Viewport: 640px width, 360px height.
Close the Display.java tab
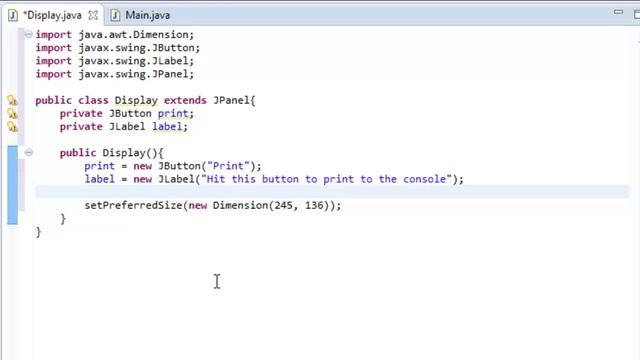click(x=93, y=16)
